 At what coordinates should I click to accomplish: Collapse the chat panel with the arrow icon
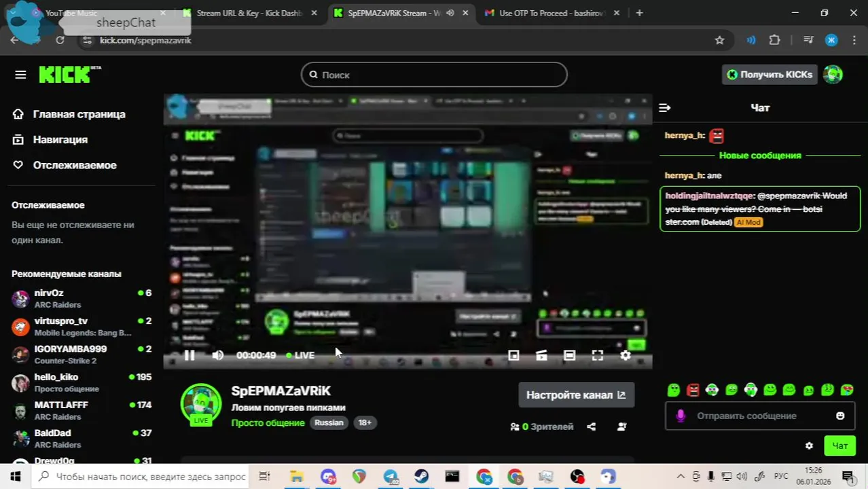pos(665,108)
